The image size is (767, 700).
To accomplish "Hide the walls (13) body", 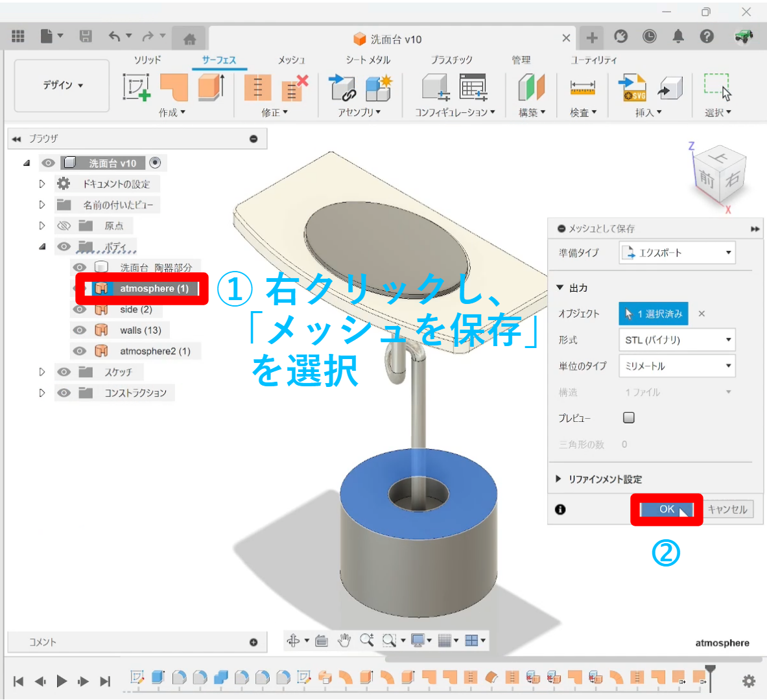I will click(80, 330).
